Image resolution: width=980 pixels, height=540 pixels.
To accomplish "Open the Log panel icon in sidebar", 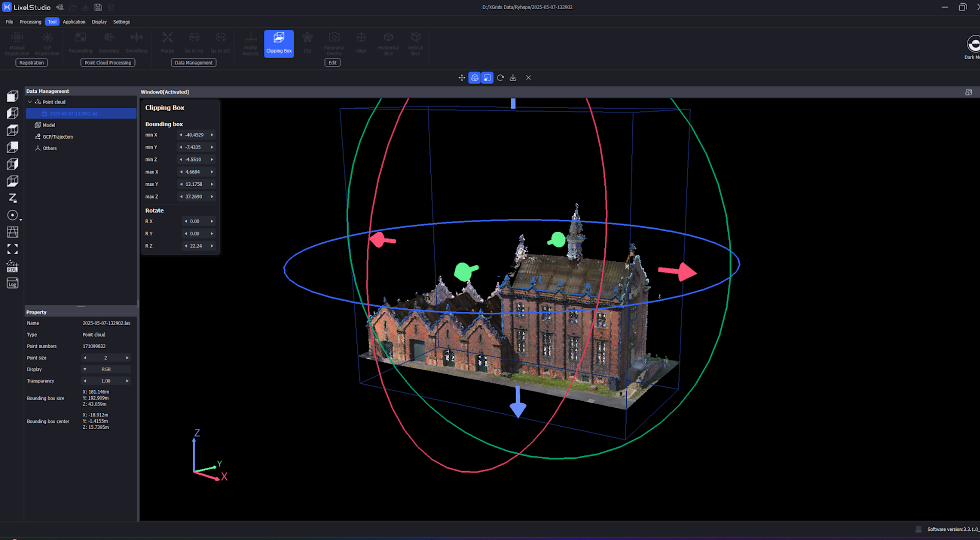I will pos(12,283).
